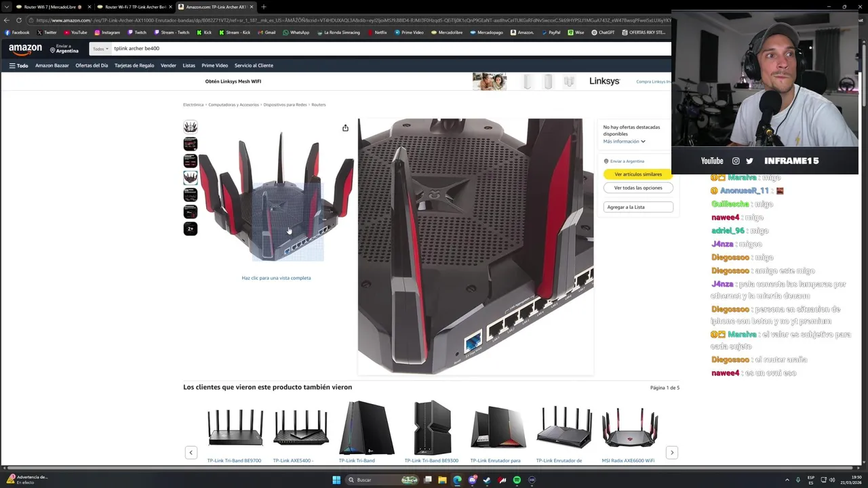Screen dimensions: 868x488
Task: Open TP-Link Tri-Band BE9300 product
Action: tap(431, 461)
